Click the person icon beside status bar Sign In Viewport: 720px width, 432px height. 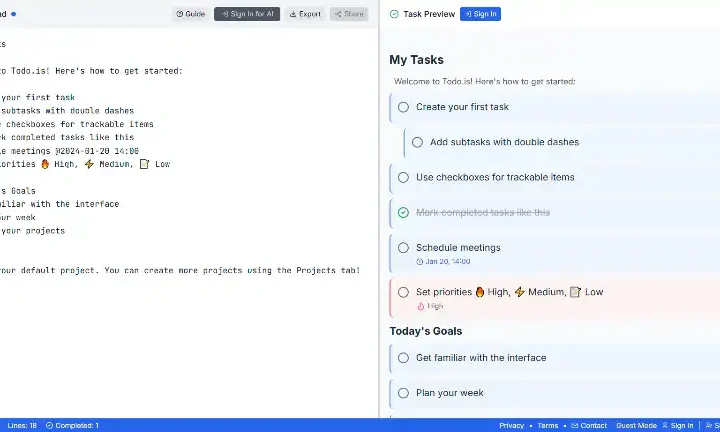point(664,426)
